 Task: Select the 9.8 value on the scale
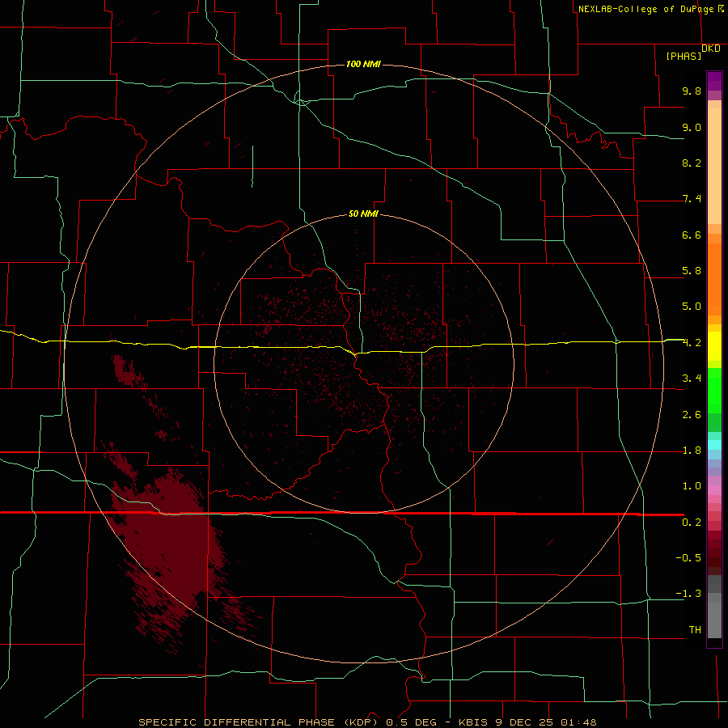coord(692,91)
